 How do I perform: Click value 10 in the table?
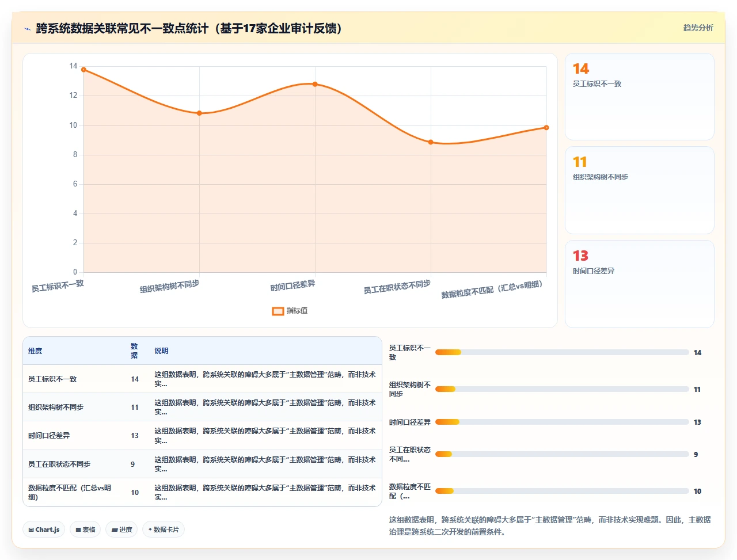click(x=135, y=493)
